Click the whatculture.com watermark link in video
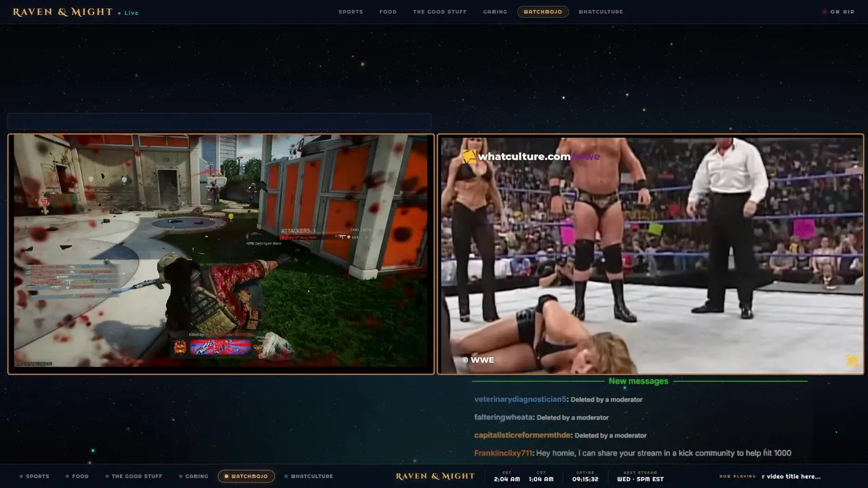The height and width of the screenshot is (488, 868). click(x=538, y=157)
